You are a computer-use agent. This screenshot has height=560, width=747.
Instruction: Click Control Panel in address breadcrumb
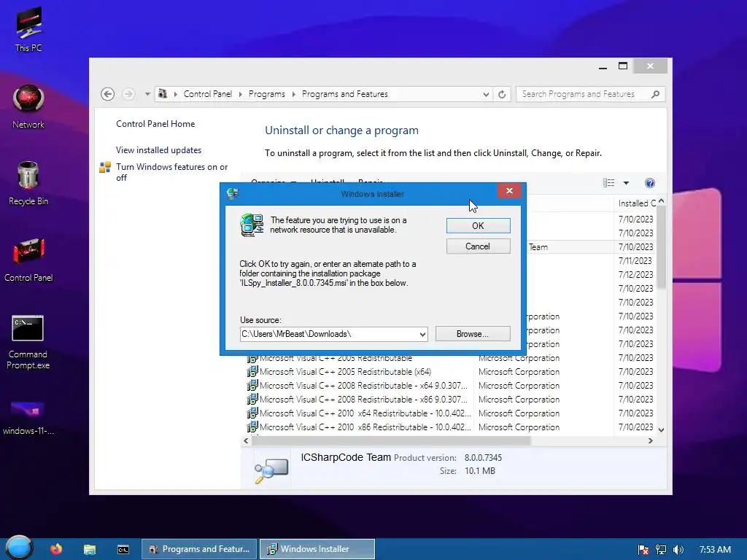208,94
